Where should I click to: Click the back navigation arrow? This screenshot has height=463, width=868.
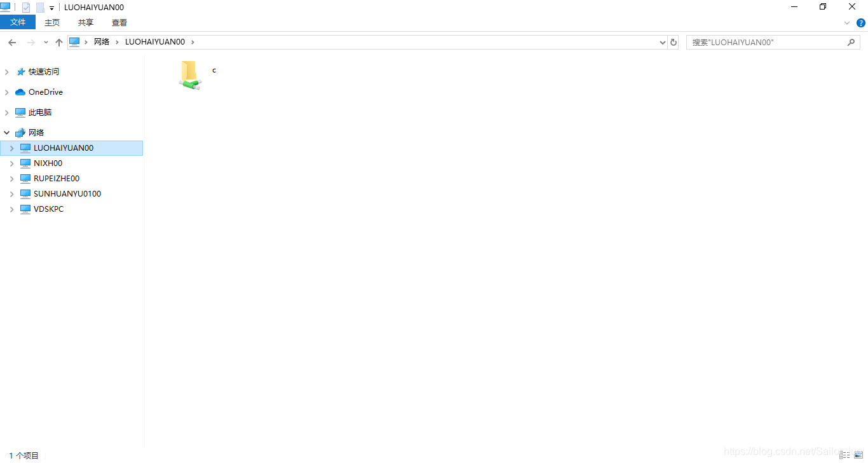tap(12, 43)
